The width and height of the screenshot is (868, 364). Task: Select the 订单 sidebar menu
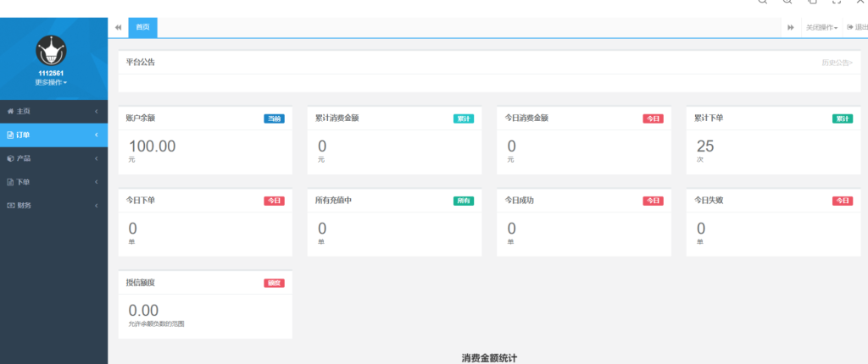[53, 135]
